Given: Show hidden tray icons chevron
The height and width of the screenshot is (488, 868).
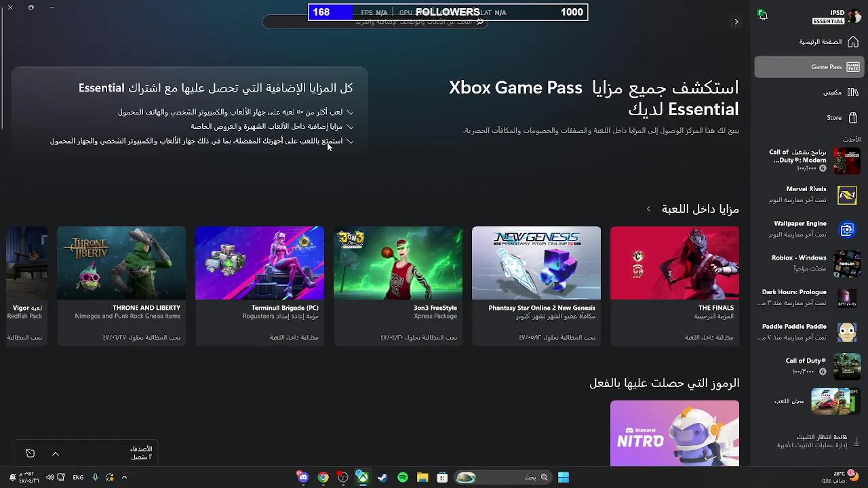Looking at the screenshot, I should pyautogui.click(x=124, y=477).
